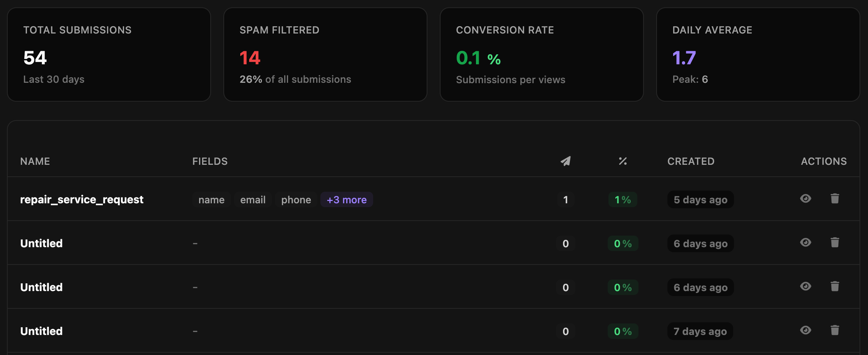The height and width of the screenshot is (355, 868).
Task: Open the repair_service_request form
Action: [x=82, y=199]
